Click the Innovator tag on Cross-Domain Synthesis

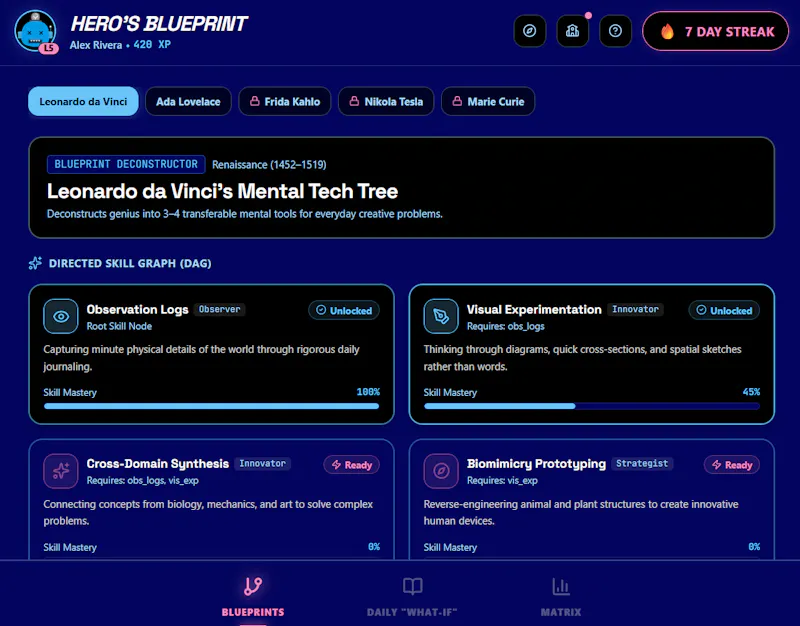[262, 463]
